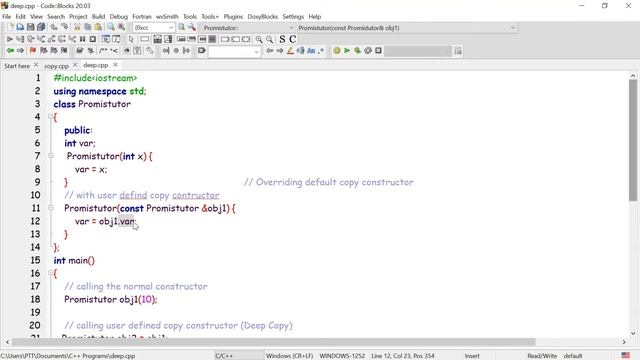
Task: Click the large S toolbar button
Action: coord(282,39)
